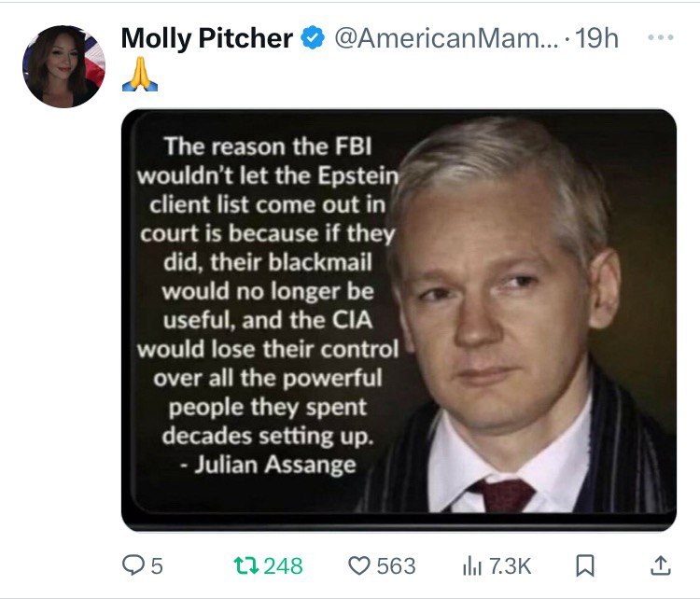This screenshot has height=599, width=700.
Task: Click the "- Julian Assange" attribution text
Action: click(268, 465)
